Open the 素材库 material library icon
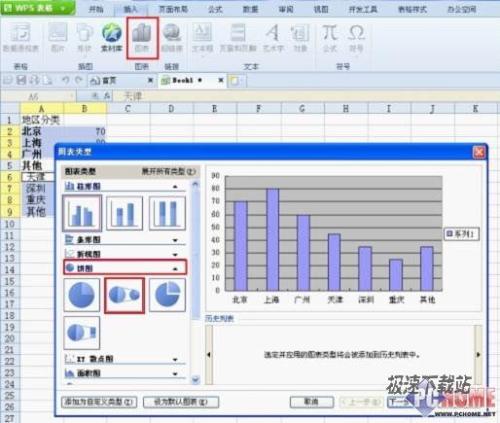Viewport: 500px width, 423px height. pos(112,37)
